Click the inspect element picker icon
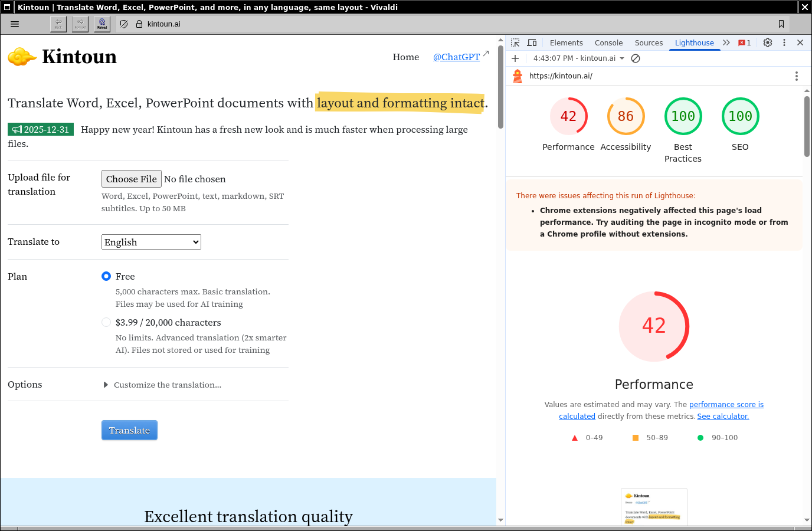This screenshot has height=531, width=812. tap(515, 42)
